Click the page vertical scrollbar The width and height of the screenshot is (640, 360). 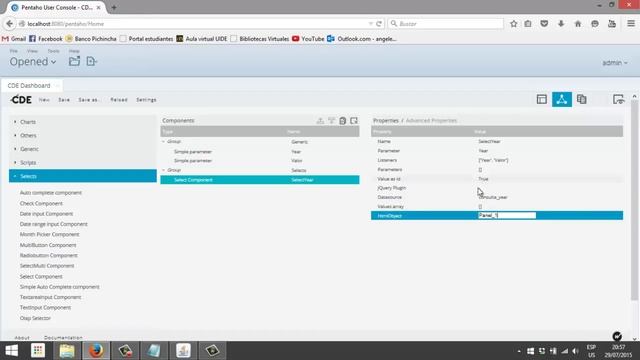point(634,200)
